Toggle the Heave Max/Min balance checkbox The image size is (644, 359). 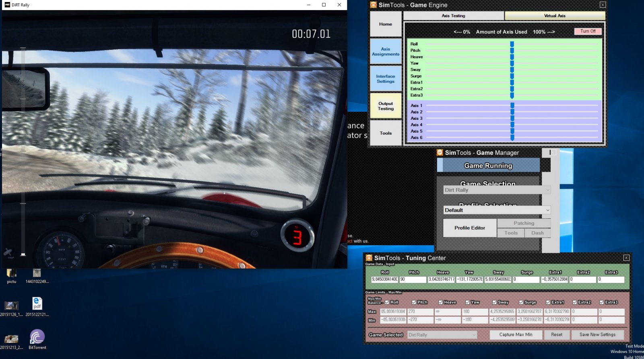pyautogui.click(x=440, y=302)
